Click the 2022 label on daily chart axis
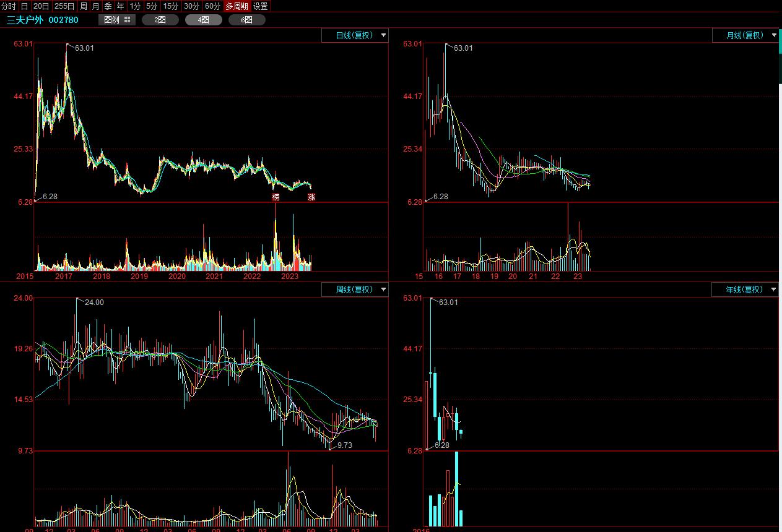The width and height of the screenshot is (782, 532). [252, 277]
